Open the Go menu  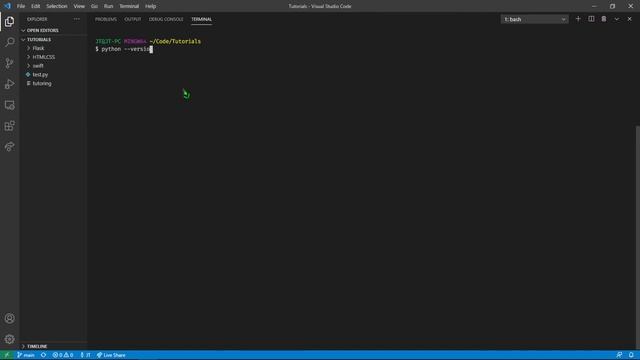(x=94, y=6)
